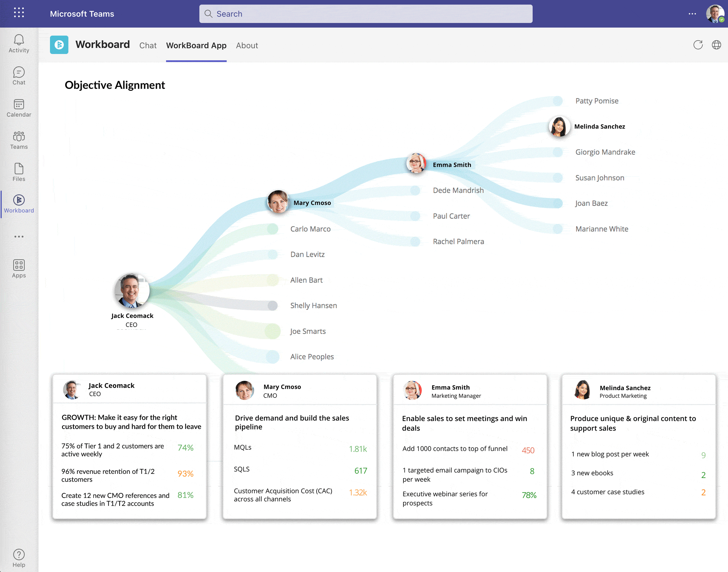The width and height of the screenshot is (728, 572).
Task: Click the '3 new ebooks' key result
Action: coord(592,473)
